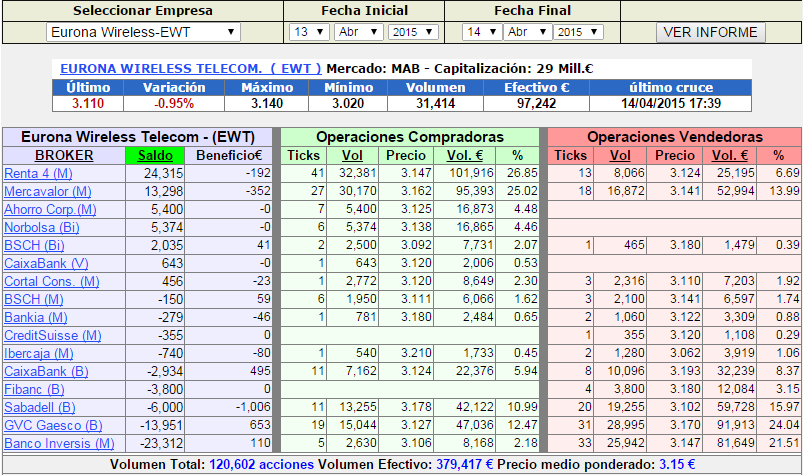803x475 pixels.
Task: Open the end date year dropdown
Action: (x=579, y=32)
